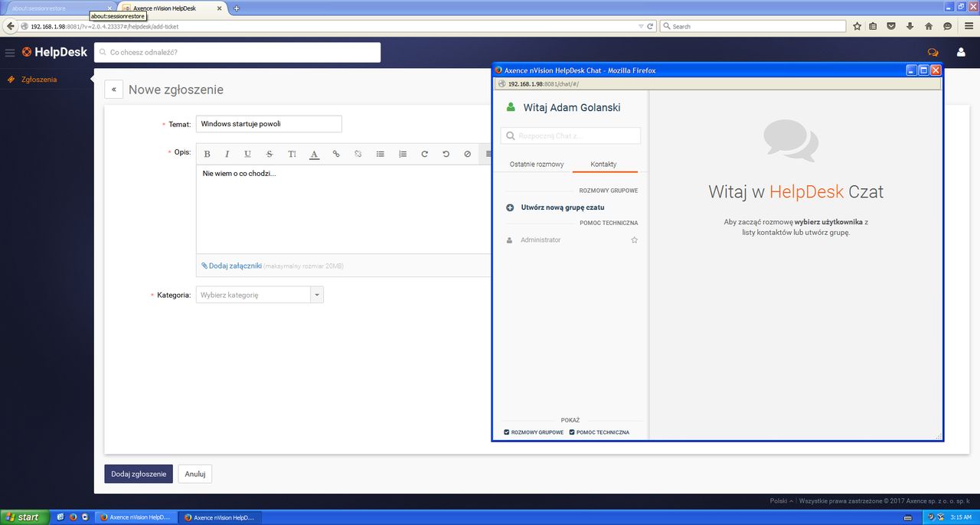The height and width of the screenshot is (525, 980).
Task: Switch to first Axence taskbar button
Action: click(138, 517)
